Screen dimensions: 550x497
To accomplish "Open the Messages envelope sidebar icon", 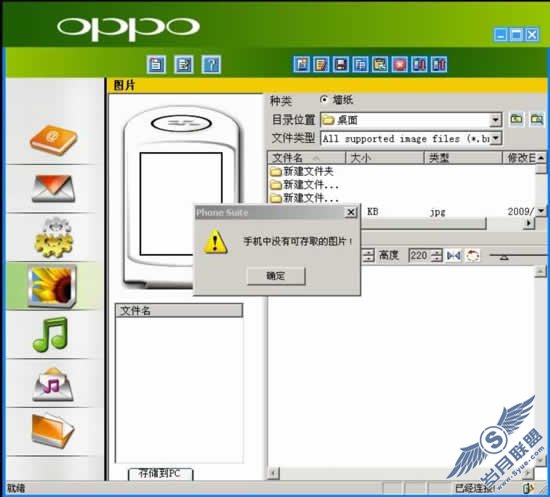I will 53,188.
